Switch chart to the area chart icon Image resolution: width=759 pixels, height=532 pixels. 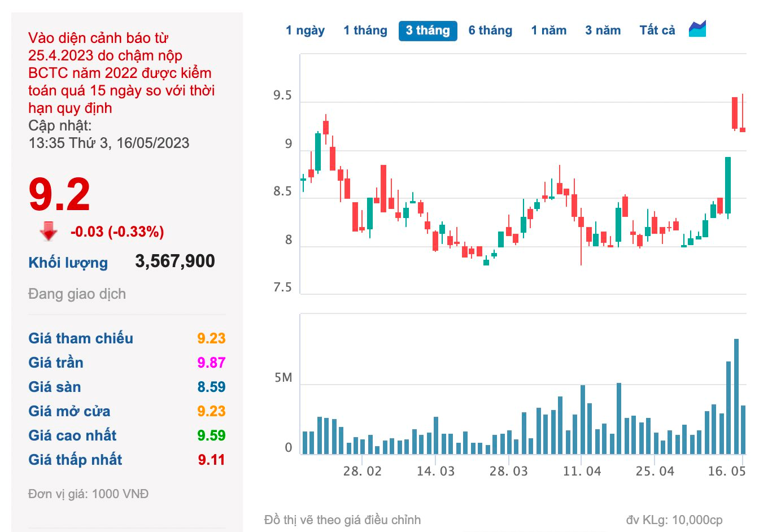[x=697, y=29]
